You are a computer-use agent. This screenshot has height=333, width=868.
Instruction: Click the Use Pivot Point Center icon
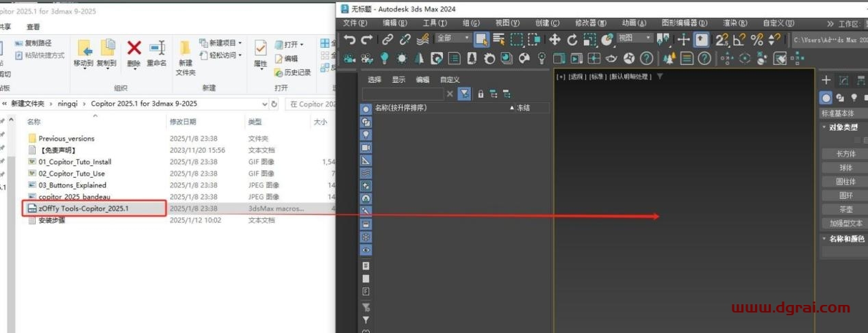click(663, 39)
